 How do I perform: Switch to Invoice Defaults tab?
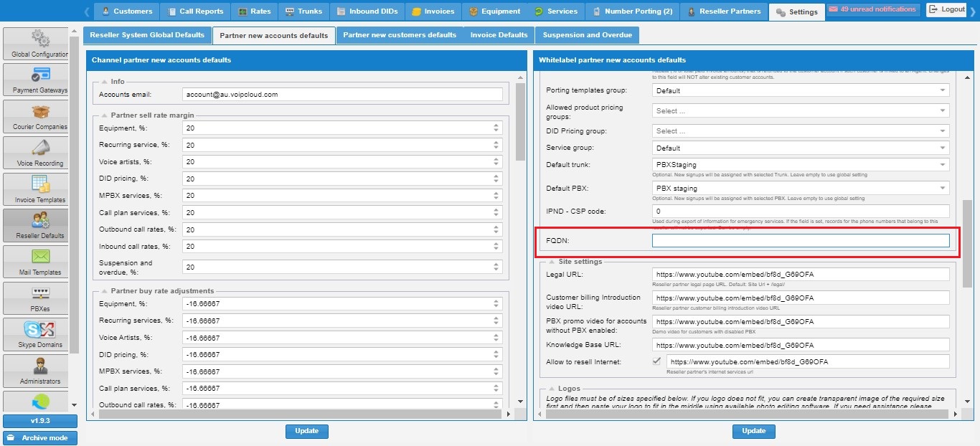[x=499, y=35]
